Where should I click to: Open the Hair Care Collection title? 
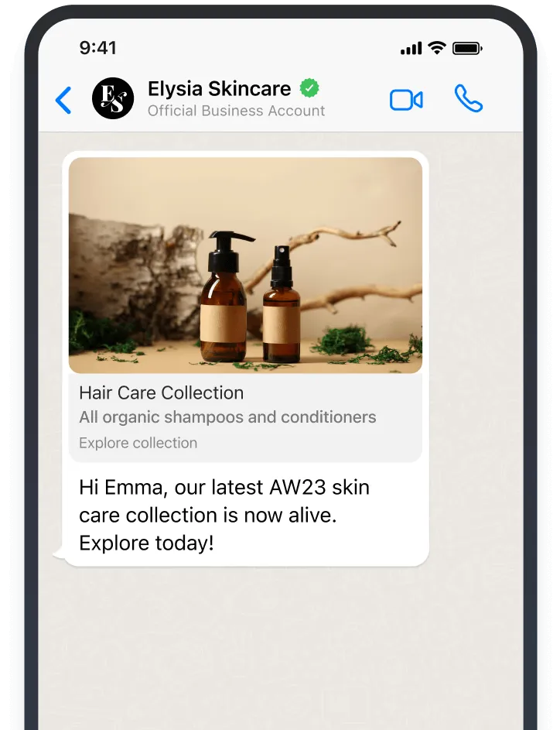162,393
